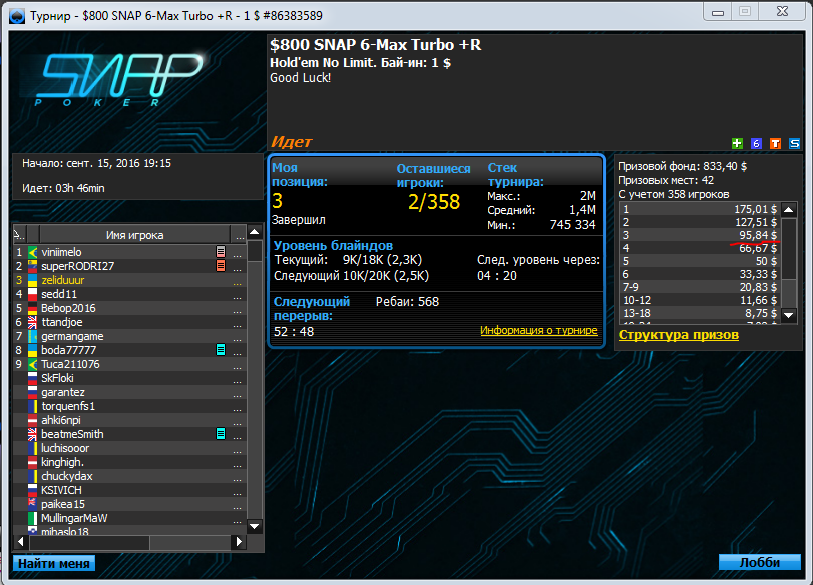Open the 'Структура призов' link
The height and width of the screenshot is (585, 813).
coord(679,335)
